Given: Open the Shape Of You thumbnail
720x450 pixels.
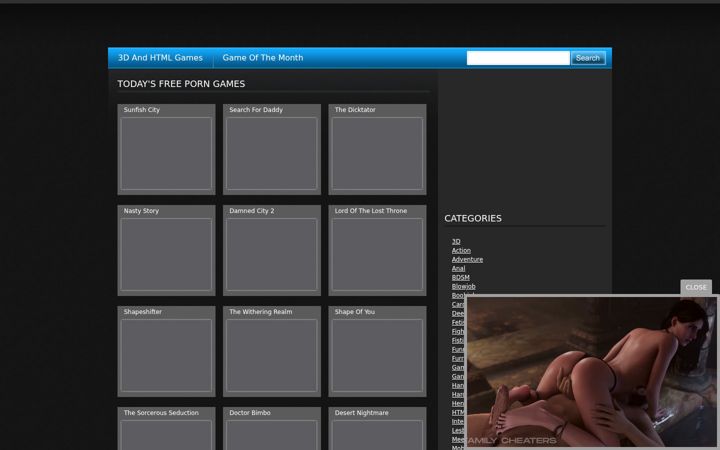Looking at the screenshot, I should 377,355.
